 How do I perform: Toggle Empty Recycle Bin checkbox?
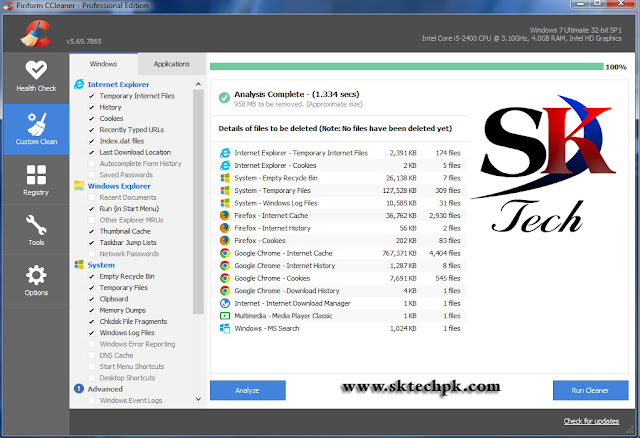point(92,276)
